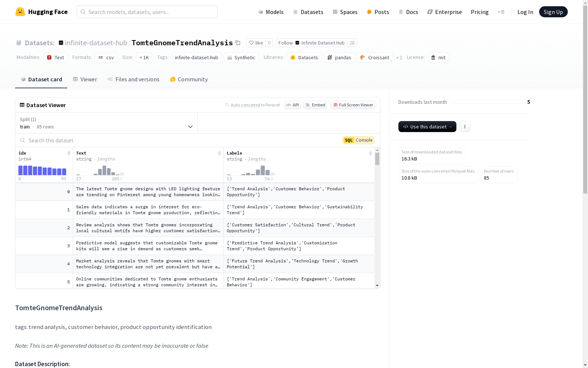Click the heart like button
The width and height of the screenshot is (588, 368).
click(256, 43)
